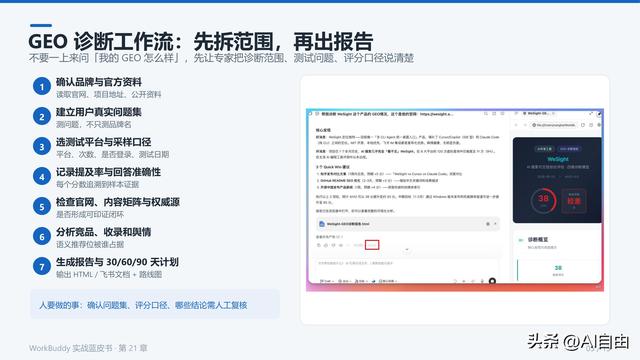Click the download icon on the attachment card
640x360 pixels.
tap(488, 224)
